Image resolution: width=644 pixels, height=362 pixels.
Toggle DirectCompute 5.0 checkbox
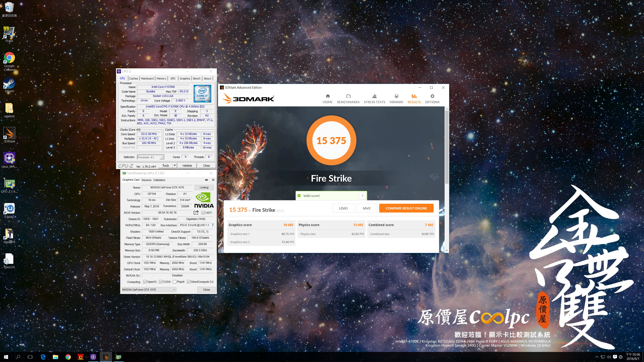click(189, 282)
